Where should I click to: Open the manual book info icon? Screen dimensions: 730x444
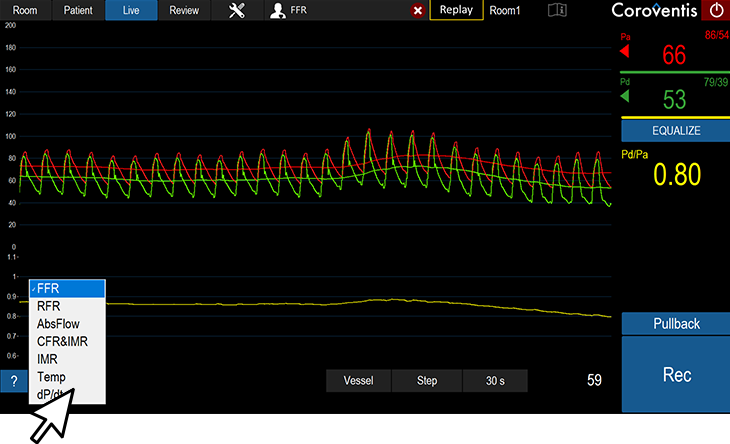click(557, 10)
